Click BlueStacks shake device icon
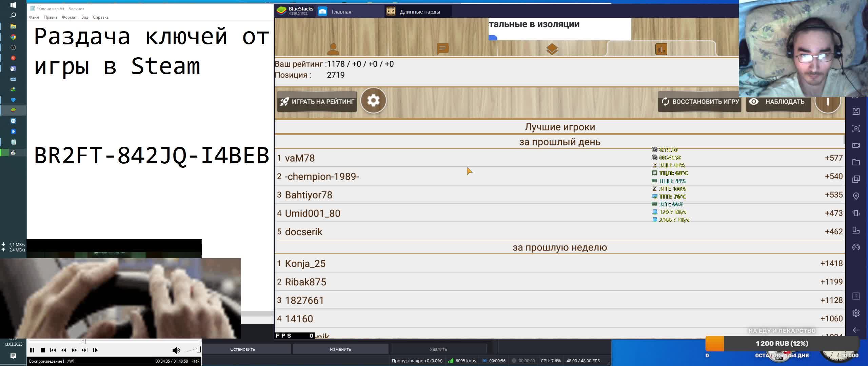Image resolution: width=868 pixels, height=366 pixels. click(x=856, y=213)
